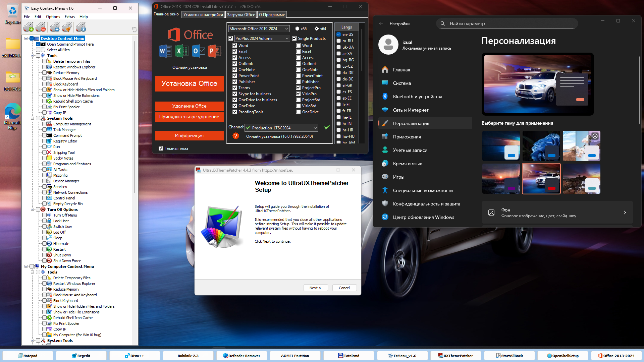Toggle the Темная тема checkbox
The width and height of the screenshot is (644, 362).
pyautogui.click(x=161, y=148)
